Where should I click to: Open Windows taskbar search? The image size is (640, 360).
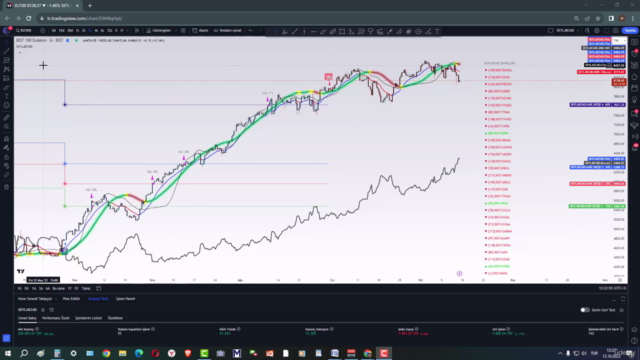(24, 353)
